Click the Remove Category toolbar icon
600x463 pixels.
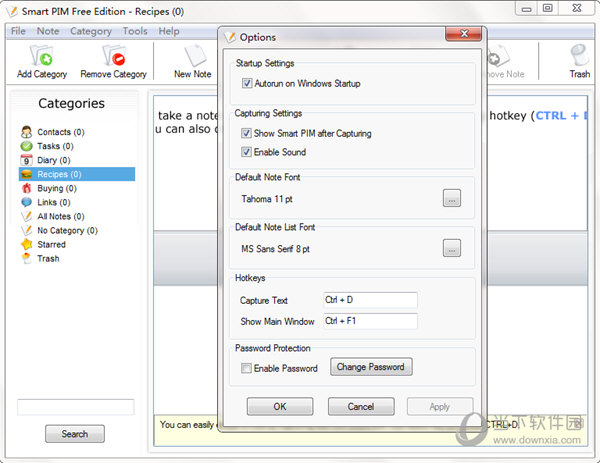[x=114, y=56]
